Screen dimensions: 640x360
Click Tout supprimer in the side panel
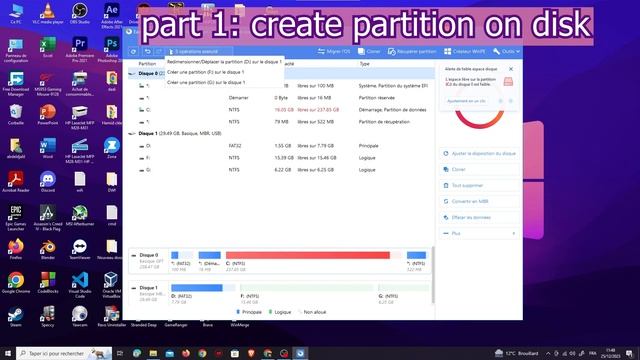(x=480, y=185)
